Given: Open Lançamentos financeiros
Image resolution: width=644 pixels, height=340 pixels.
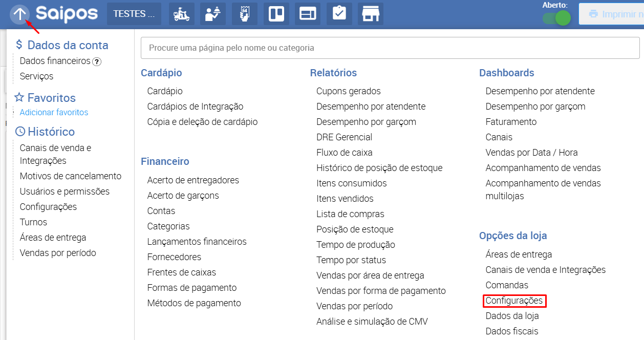Looking at the screenshot, I should [x=197, y=242].
